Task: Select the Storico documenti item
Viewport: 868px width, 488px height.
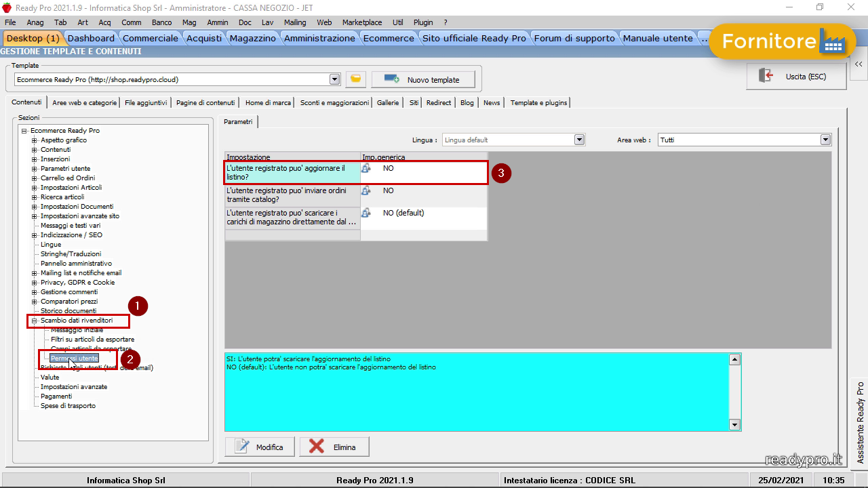Action: 68,311
